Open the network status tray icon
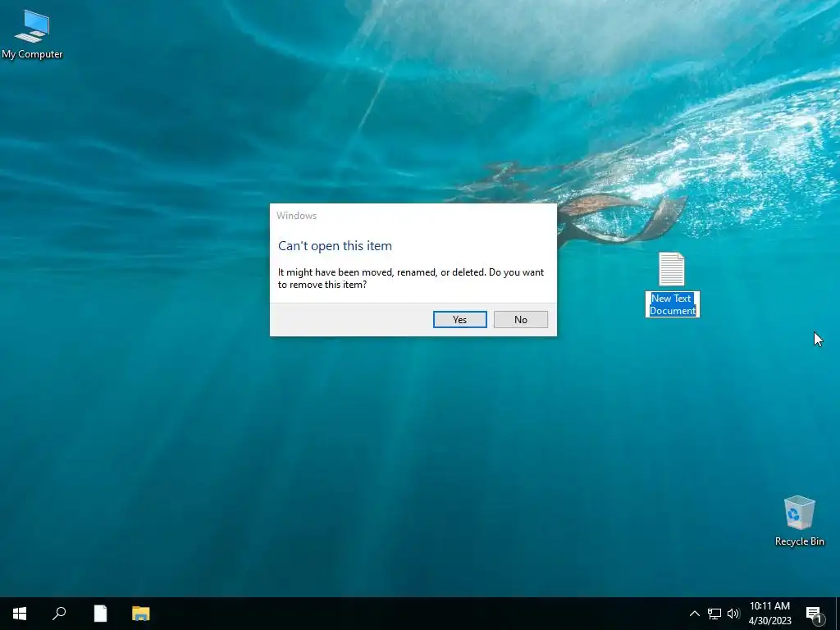This screenshot has height=630, width=840. (x=714, y=614)
